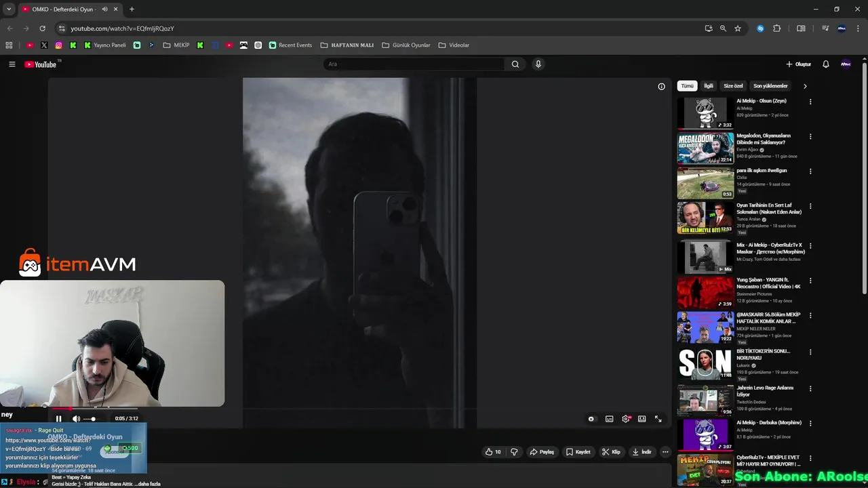Open the Yayıncı Paneli bookmark
The image size is (868, 488).
105,45
